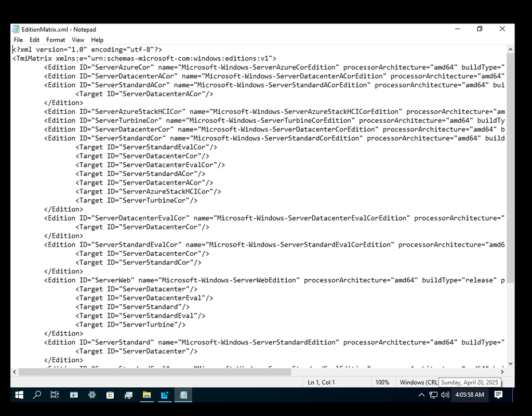532x416 pixels.
Task: Minimize the Notepad window
Action: coord(457,29)
